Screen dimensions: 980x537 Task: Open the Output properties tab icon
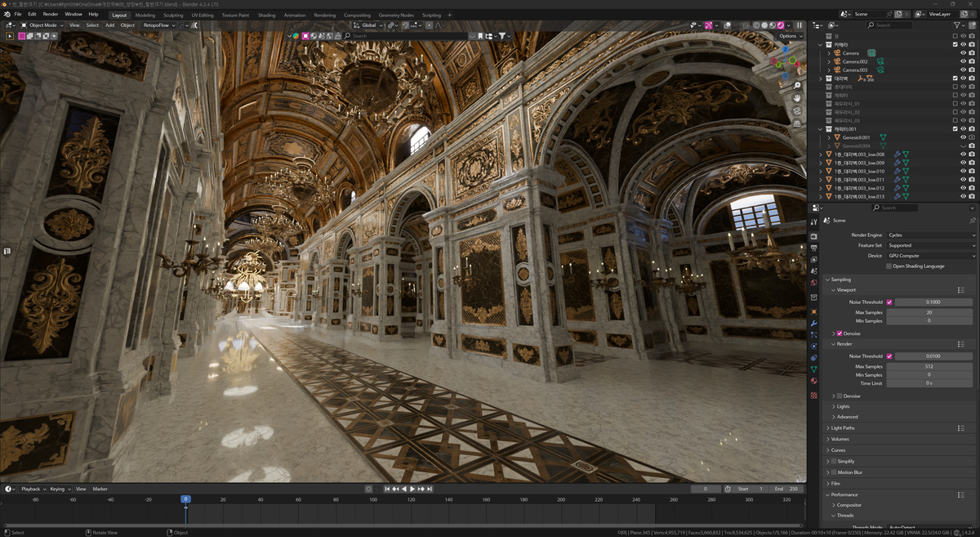pos(813,248)
